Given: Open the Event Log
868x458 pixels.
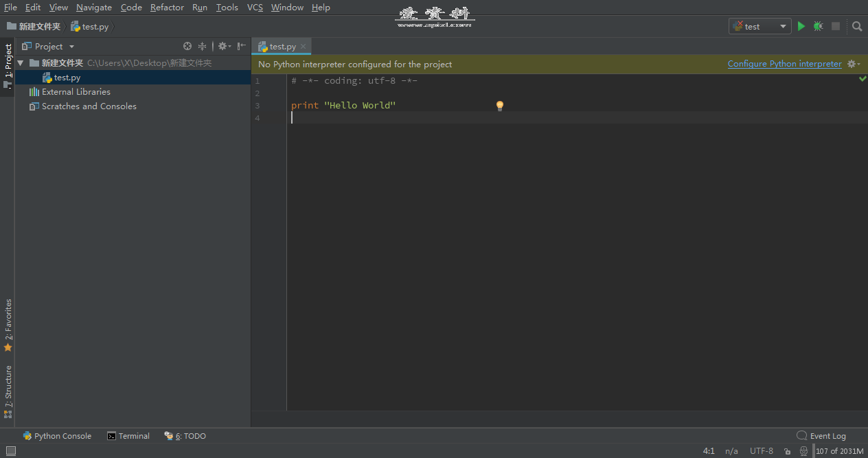Looking at the screenshot, I should 827,435.
